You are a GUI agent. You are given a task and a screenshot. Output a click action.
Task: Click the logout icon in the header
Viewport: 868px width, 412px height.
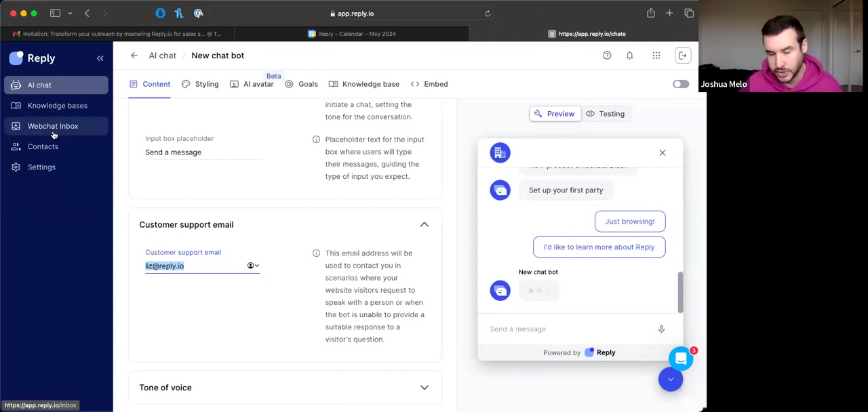pos(683,56)
